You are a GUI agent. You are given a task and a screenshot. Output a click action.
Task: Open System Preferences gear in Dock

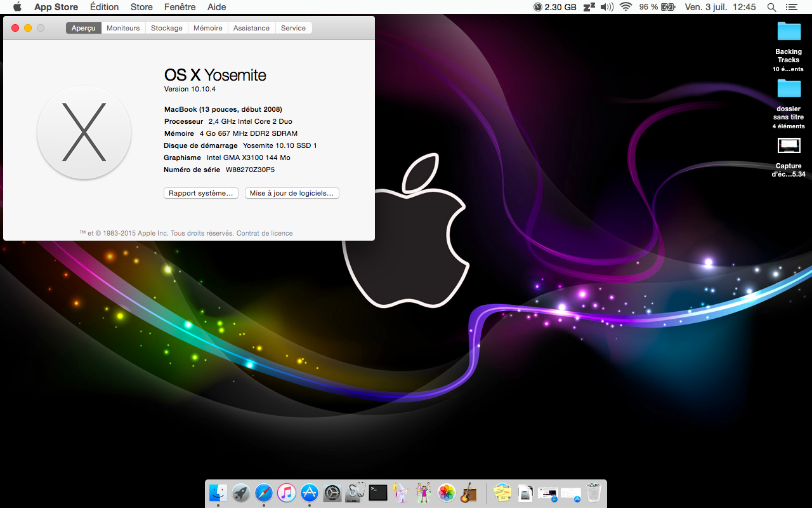point(332,493)
